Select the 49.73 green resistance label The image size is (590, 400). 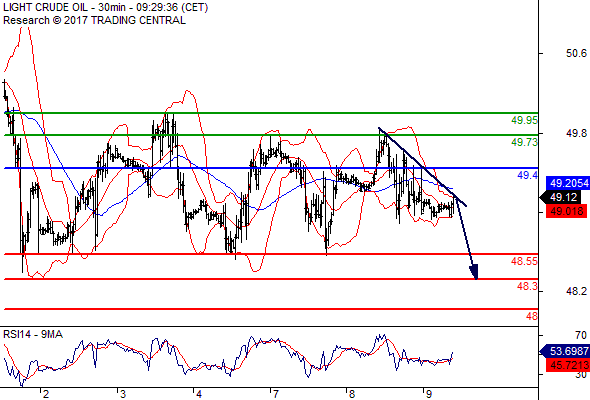pos(524,142)
